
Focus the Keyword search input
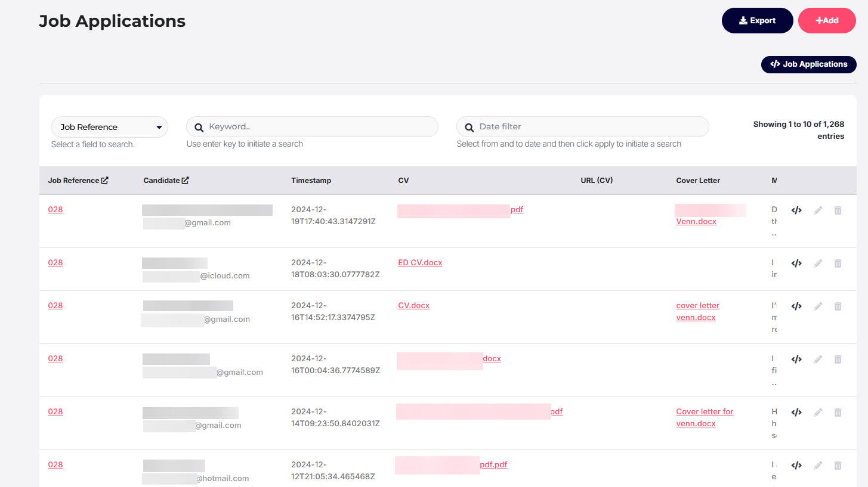click(x=312, y=126)
